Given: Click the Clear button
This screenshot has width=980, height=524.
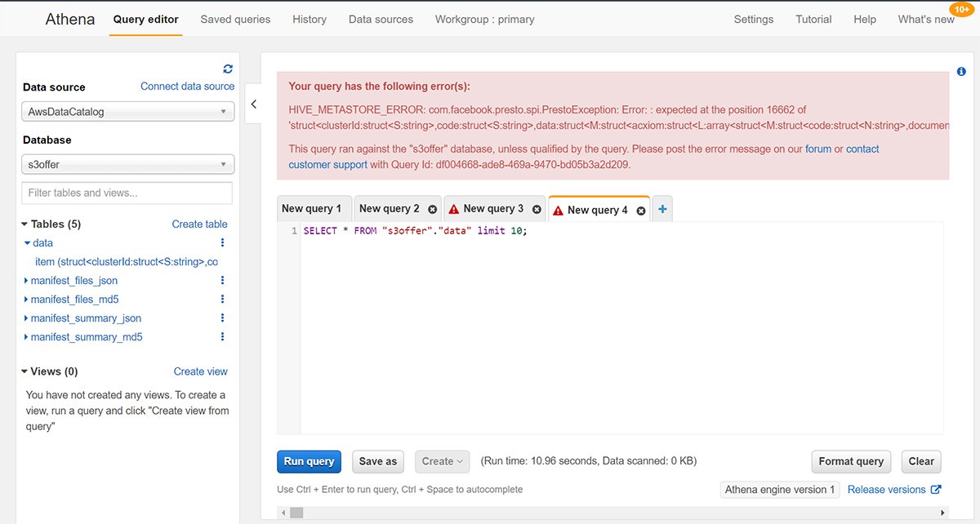Looking at the screenshot, I should (921, 461).
